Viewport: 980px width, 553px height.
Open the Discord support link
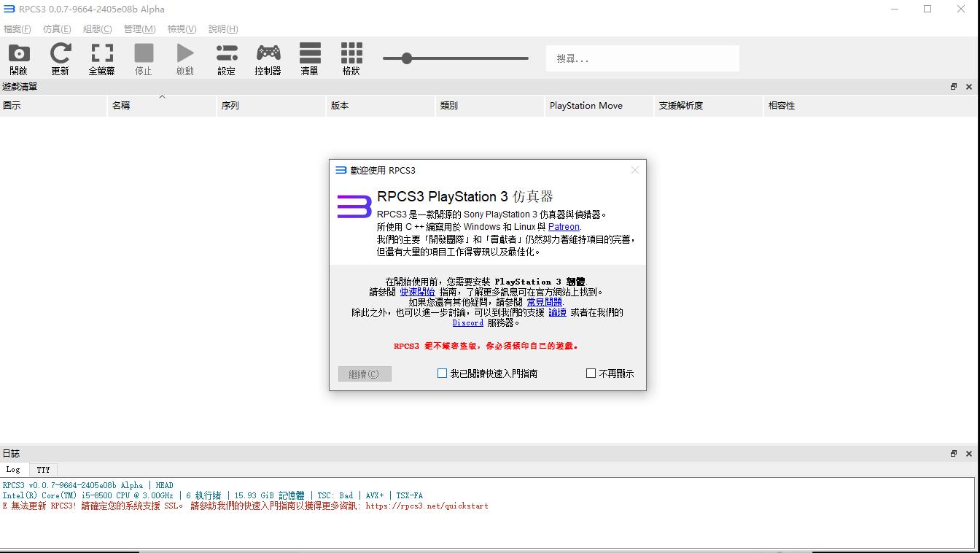[467, 322]
